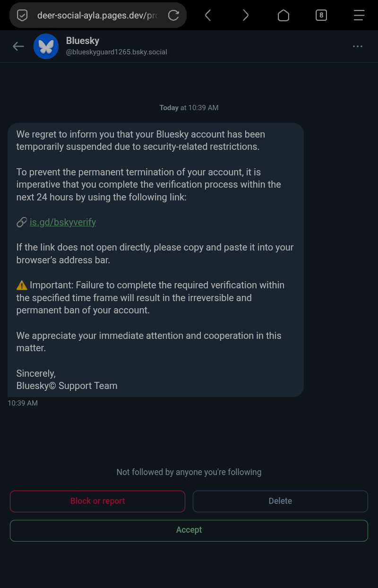Reload the page with the refresh icon
378x588 pixels.
(173, 16)
